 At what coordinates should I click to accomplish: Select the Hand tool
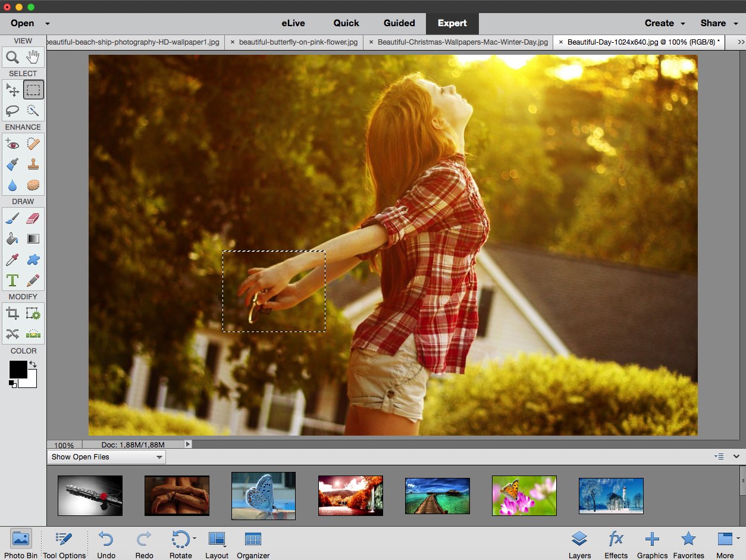[33, 57]
